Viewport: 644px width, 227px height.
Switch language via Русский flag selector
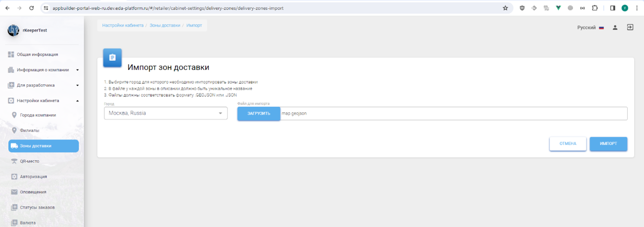pos(590,28)
